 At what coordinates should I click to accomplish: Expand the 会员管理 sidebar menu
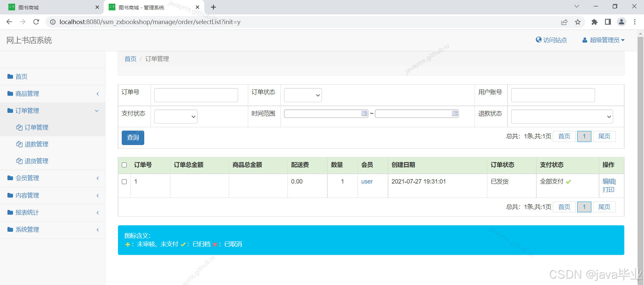53,178
